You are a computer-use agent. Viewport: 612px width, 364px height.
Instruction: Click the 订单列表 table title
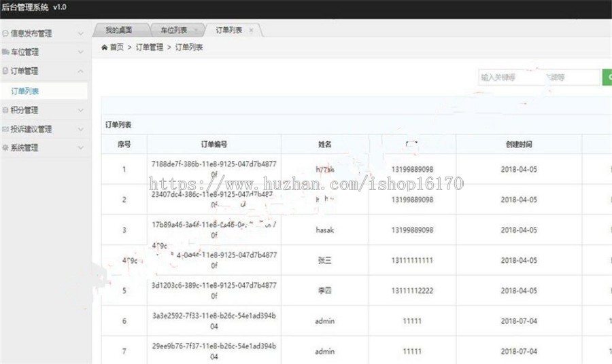point(118,125)
